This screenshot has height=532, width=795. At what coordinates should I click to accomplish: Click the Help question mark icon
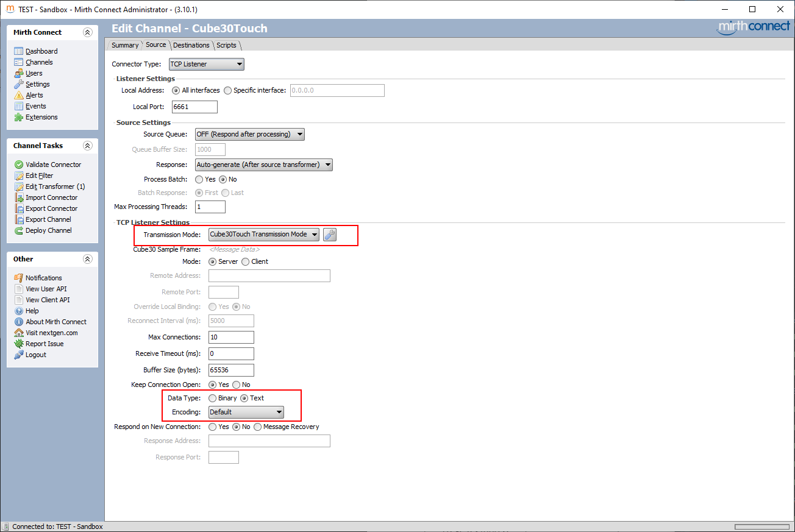tap(19, 311)
